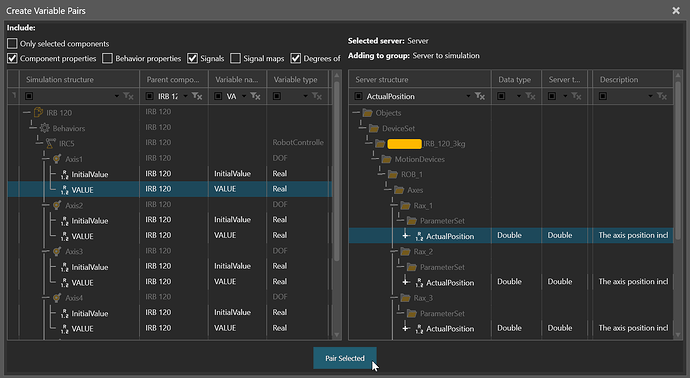This screenshot has width=690, height=378.
Task: Click the Objects folder icon
Action: (367, 113)
